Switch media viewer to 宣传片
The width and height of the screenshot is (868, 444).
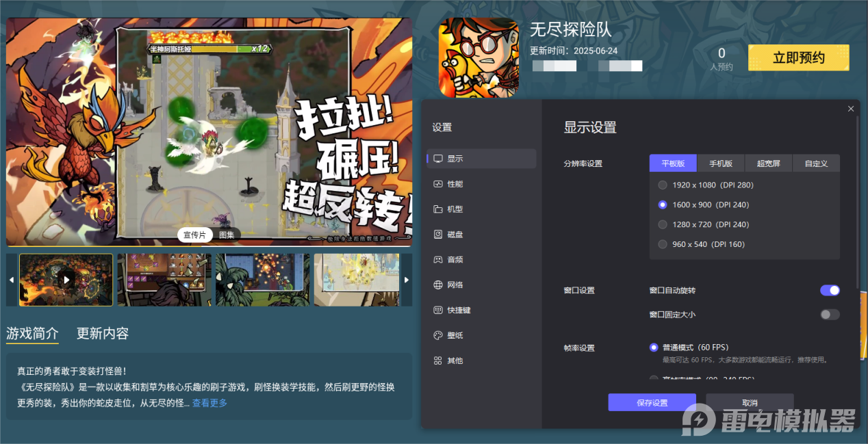[195, 235]
